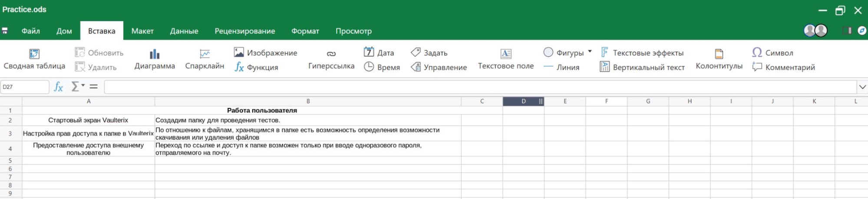The width and height of the screenshot is (868, 199).
Task: Select row 3 header
Action: [x=10, y=134]
